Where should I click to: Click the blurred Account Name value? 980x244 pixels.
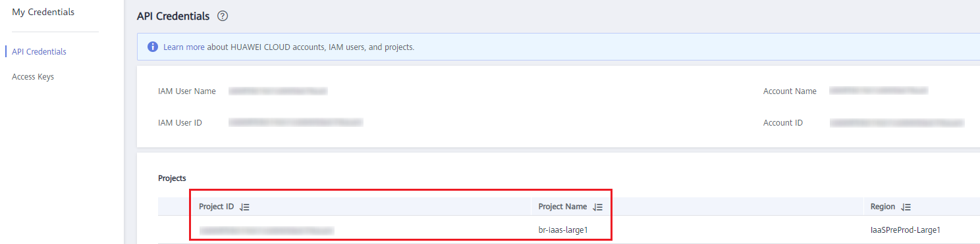879,91
